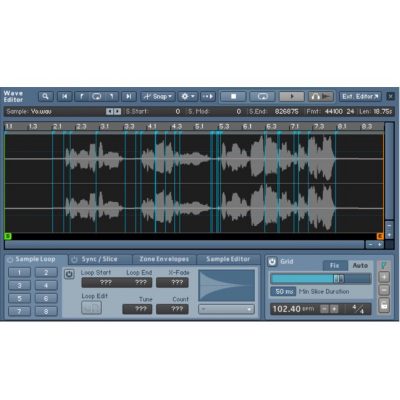Screen dimensions: 400x400
Task: Stop sample playback
Action: pyautogui.click(x=233, y=97)
